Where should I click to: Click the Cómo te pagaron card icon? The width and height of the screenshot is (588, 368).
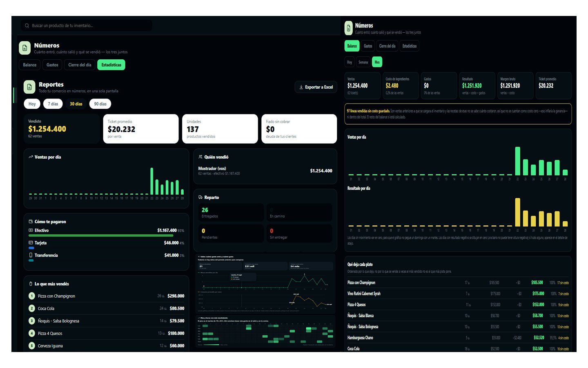coord(31,222)
